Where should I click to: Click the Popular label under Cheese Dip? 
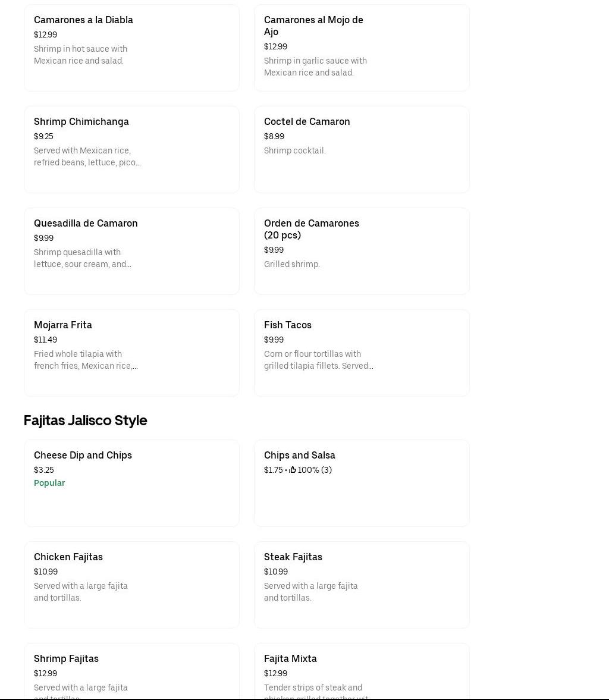point(49,483)
